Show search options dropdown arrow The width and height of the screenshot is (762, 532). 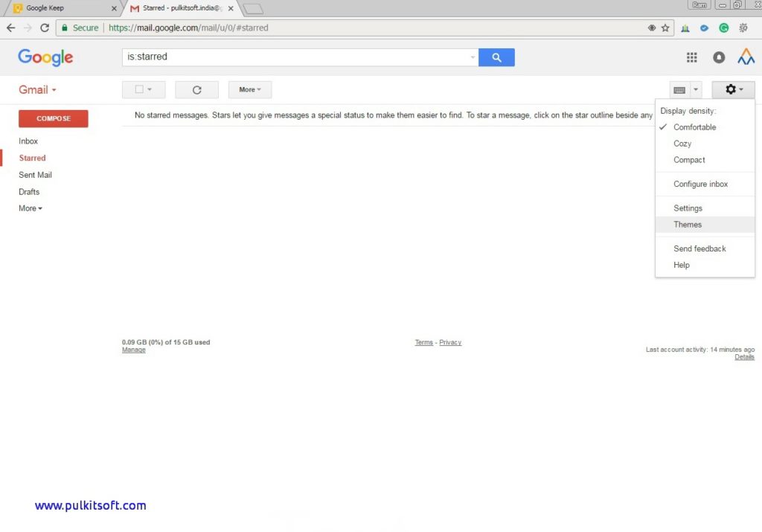(473, 57)
